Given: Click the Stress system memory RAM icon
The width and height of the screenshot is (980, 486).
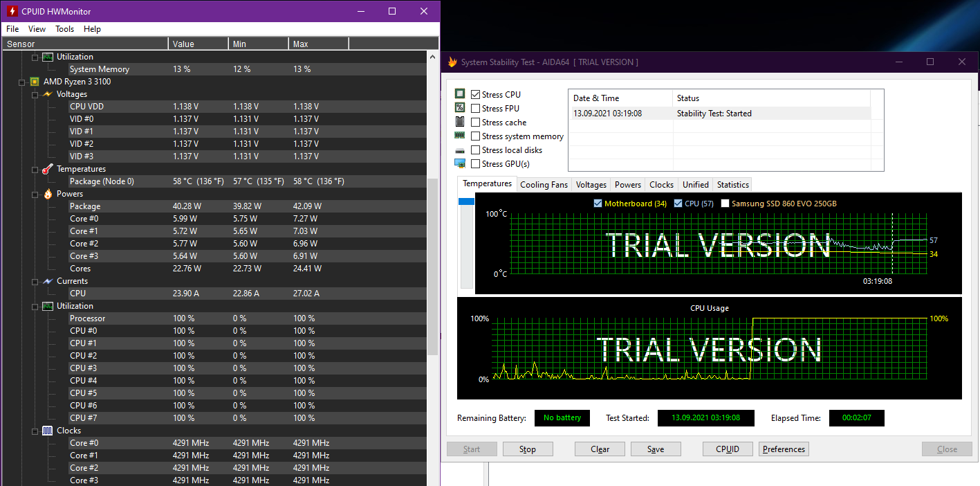Looking at the screenshot, I should (x=460, y=136).
